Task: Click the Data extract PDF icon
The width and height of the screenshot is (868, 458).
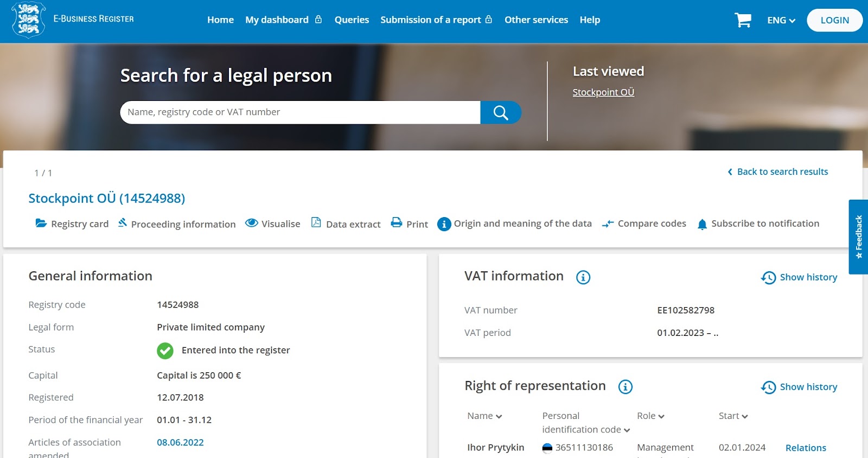Action: tap(316, 222)
